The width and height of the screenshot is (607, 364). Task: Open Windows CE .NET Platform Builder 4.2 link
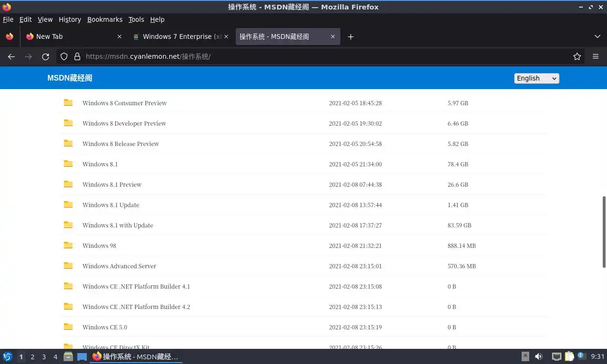(x=136, y=307)
